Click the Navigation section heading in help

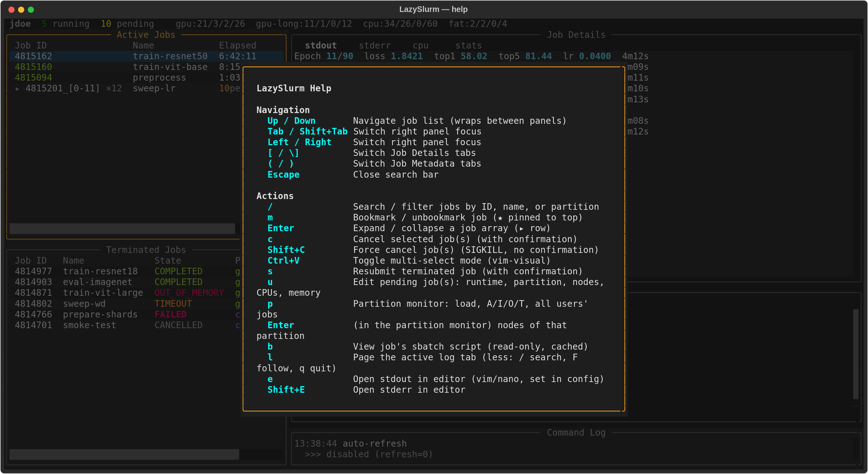click(283, 110)
